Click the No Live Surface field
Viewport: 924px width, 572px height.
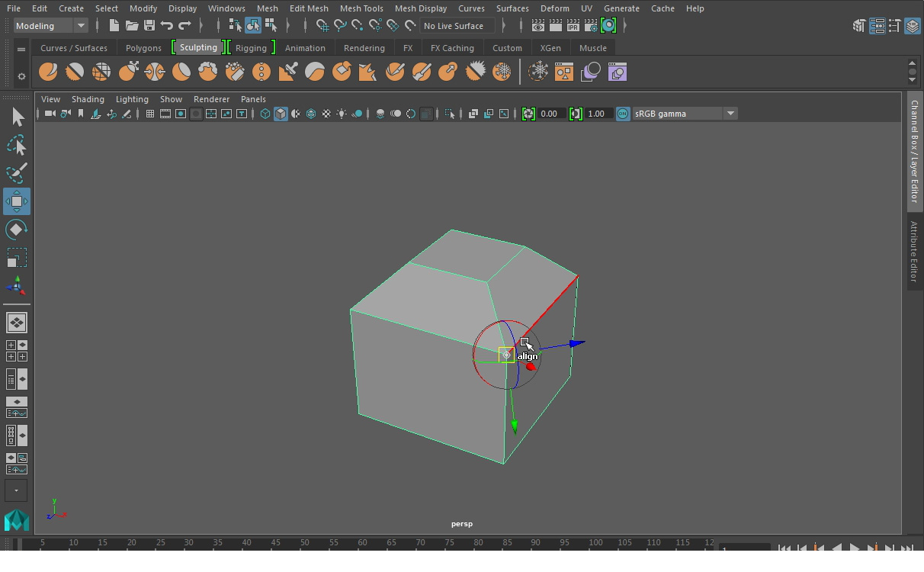click(457, 25)
